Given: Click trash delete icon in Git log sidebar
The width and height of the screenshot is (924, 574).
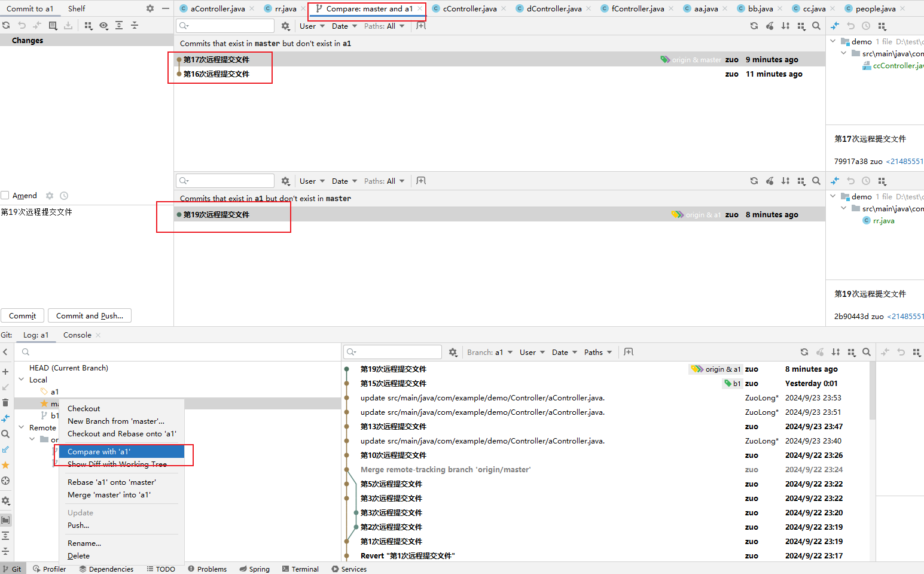Looking at the screenshot, I should (5, 403).
